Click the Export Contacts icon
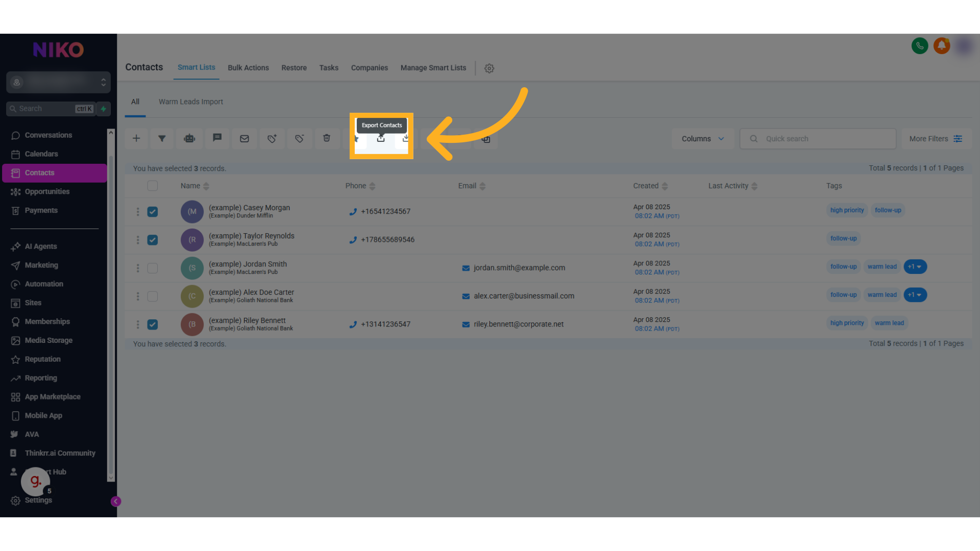980x551 pixels. click(x=381, y=138)
